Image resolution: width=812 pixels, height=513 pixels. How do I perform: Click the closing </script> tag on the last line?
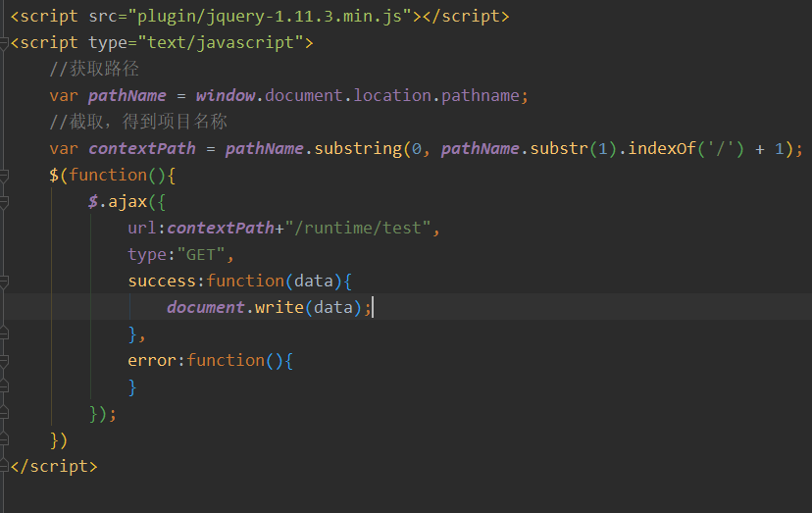pyautogui.click(x=54, y=466)
